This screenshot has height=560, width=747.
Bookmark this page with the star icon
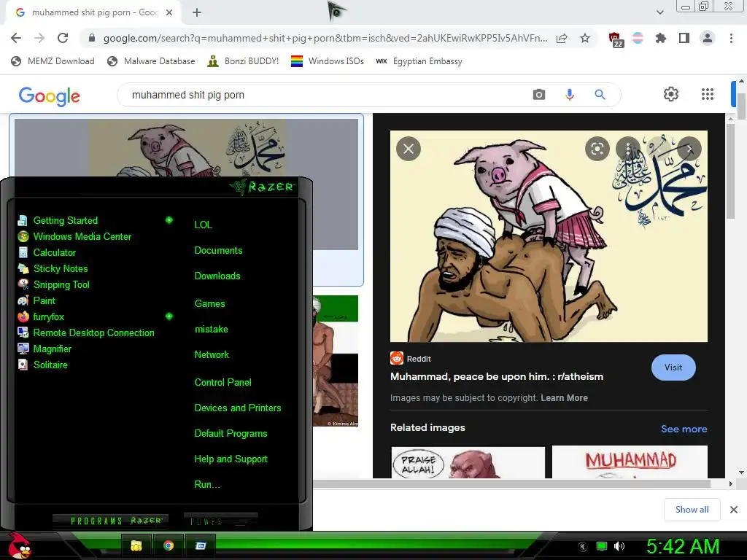click(585, 38)
